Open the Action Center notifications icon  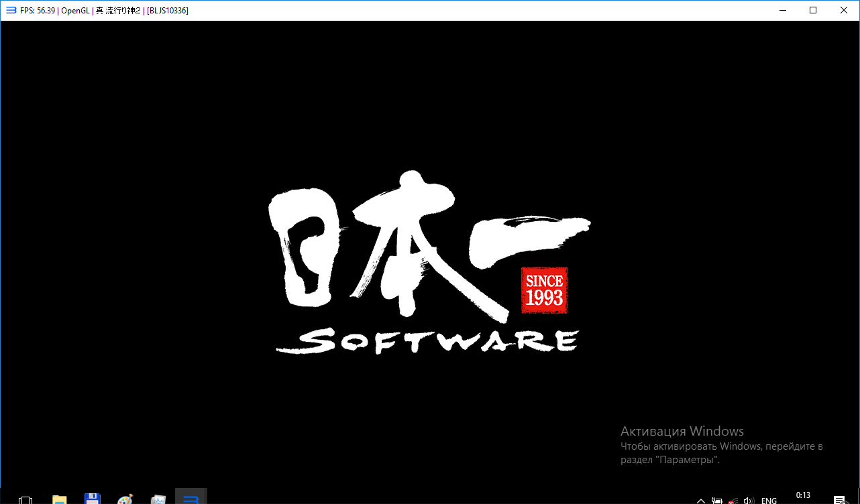[839, 500]
